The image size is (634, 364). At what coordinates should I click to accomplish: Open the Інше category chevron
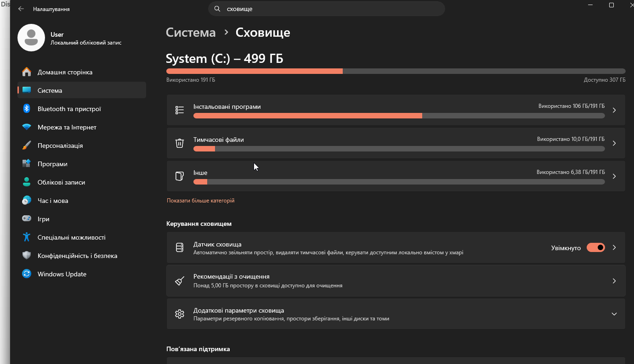point(614,176)
